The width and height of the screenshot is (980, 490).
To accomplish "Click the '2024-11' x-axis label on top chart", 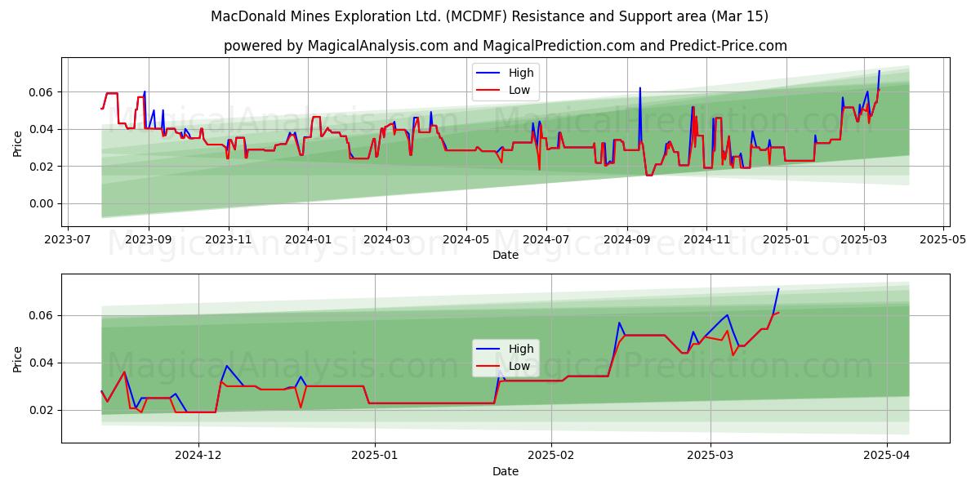I will [x=706, y=240].
